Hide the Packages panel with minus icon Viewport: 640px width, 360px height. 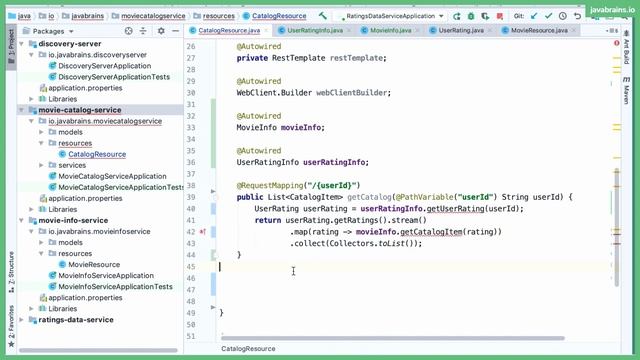[176, 31]
